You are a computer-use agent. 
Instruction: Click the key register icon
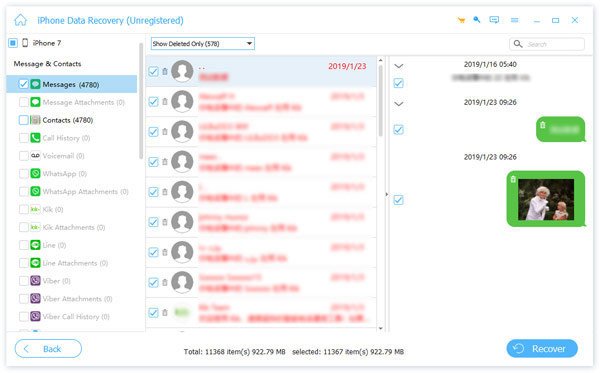tap(477, 20)
